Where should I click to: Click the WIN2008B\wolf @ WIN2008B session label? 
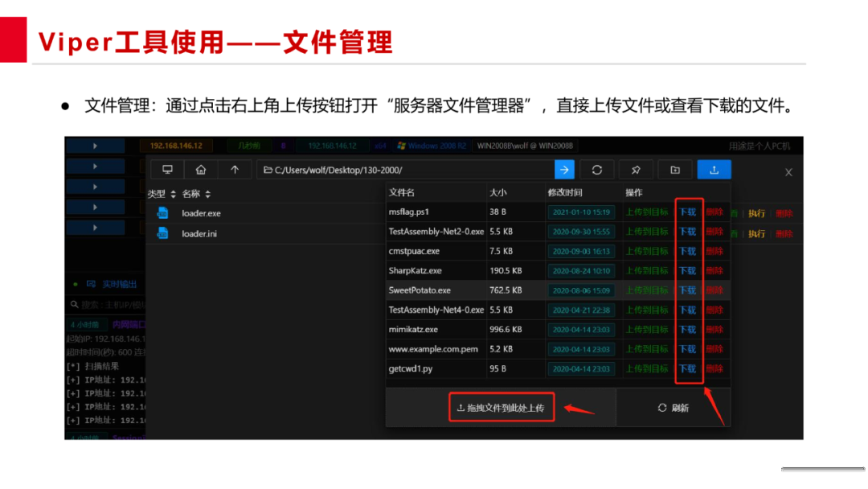click(x=525, y=146)
